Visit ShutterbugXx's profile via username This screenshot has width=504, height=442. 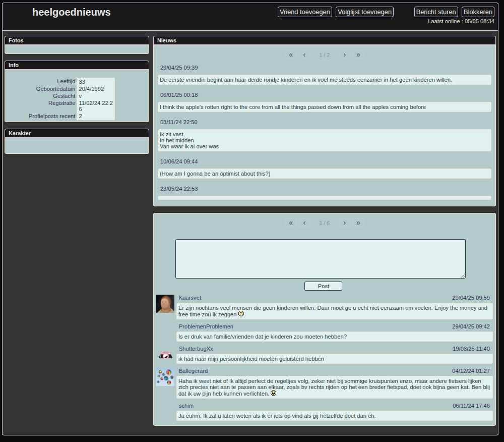(196, 349)
